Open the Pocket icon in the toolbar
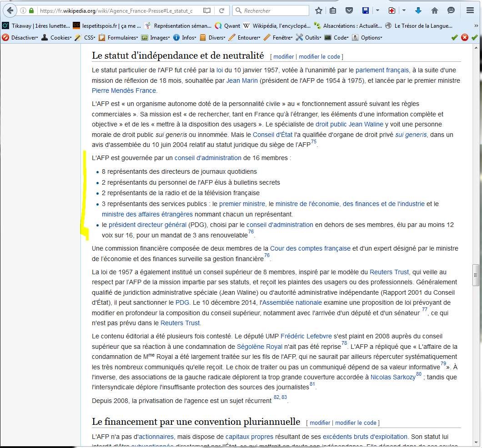This screenshot has height=448, width=482. pos(349,10)
